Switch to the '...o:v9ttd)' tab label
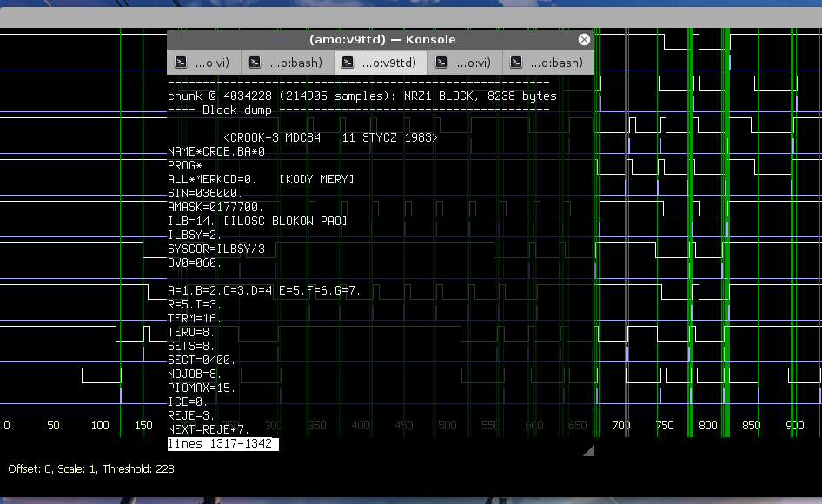822x504 pixels. point(388,63)
